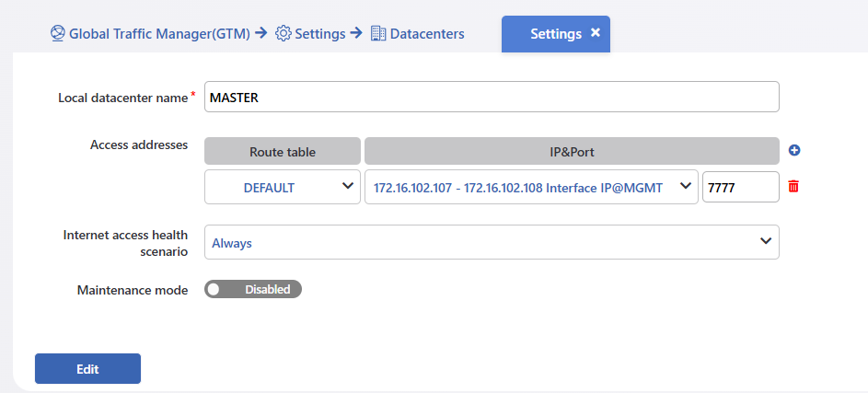The image size is (868, 393).
Task: Expand the Interface IP@MGMT address dropdown
Action: pos(531,187)
